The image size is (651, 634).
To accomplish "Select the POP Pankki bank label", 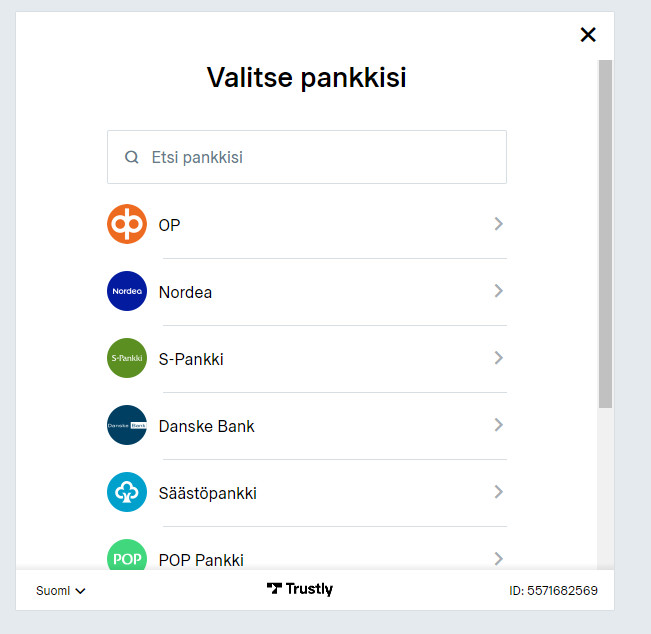I will tap(201, 560).
